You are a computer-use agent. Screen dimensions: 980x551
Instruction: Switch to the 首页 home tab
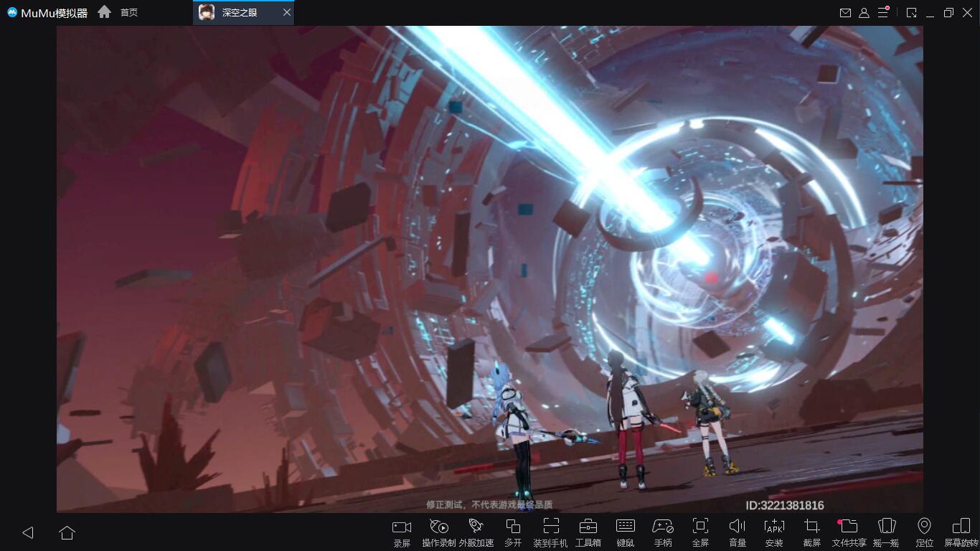pos(119,12)
